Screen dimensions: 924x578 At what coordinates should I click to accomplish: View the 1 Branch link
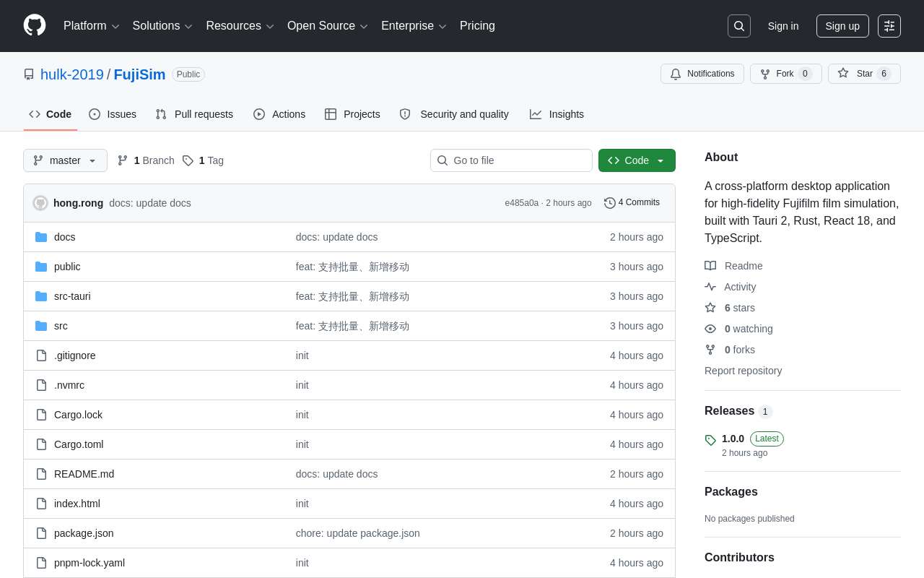click(x=146, y=160)
